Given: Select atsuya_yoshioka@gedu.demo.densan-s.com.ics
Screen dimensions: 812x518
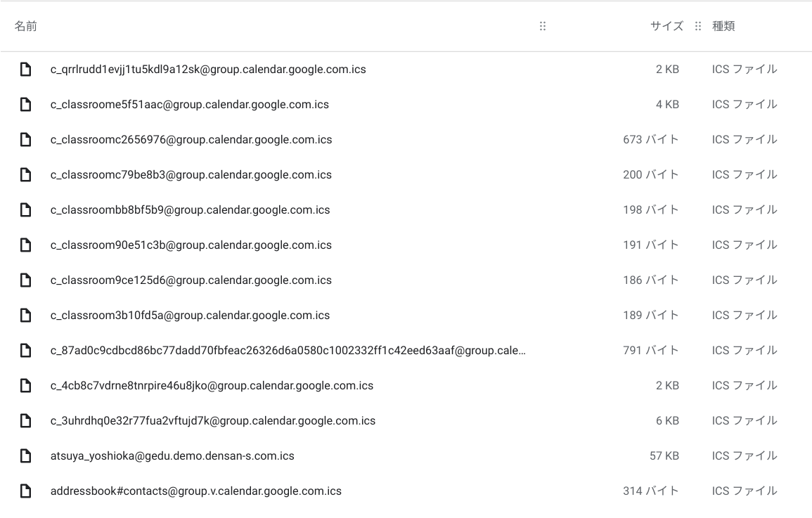Looking at the screenshot, I should click(x=172, y=456).
